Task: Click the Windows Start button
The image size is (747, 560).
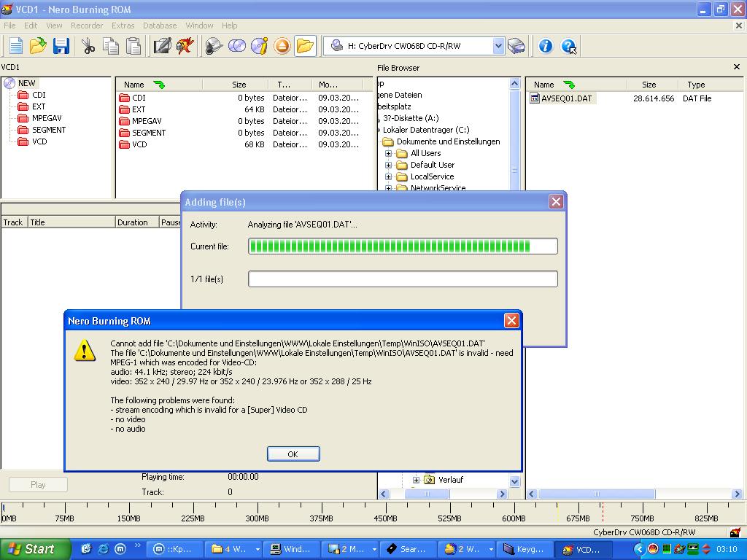Action: coord(35,549)
